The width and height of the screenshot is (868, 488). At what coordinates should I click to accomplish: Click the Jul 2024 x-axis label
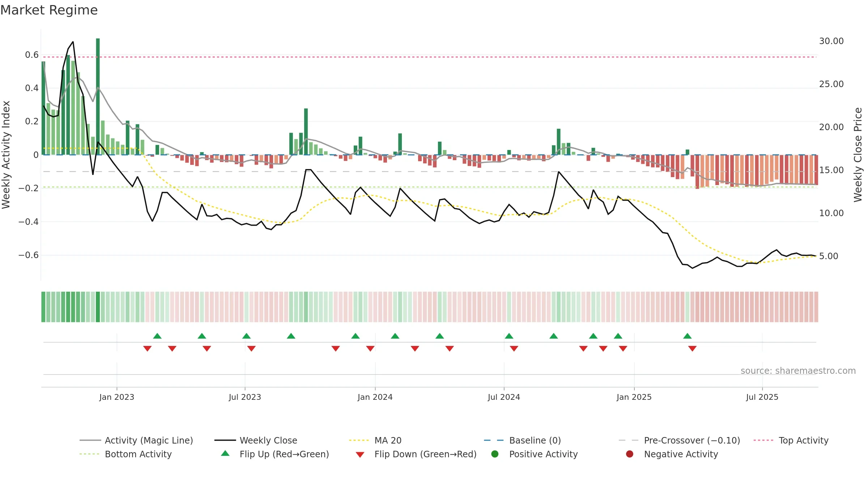[x=504, y=397]
